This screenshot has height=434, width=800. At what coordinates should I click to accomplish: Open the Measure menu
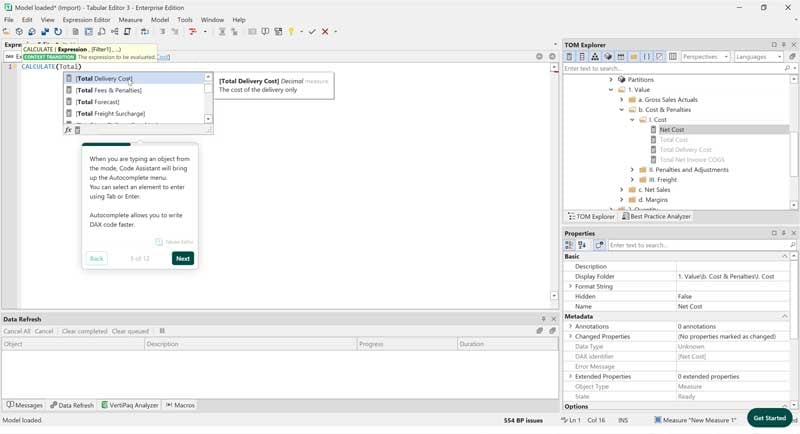(x=131, y=20)
